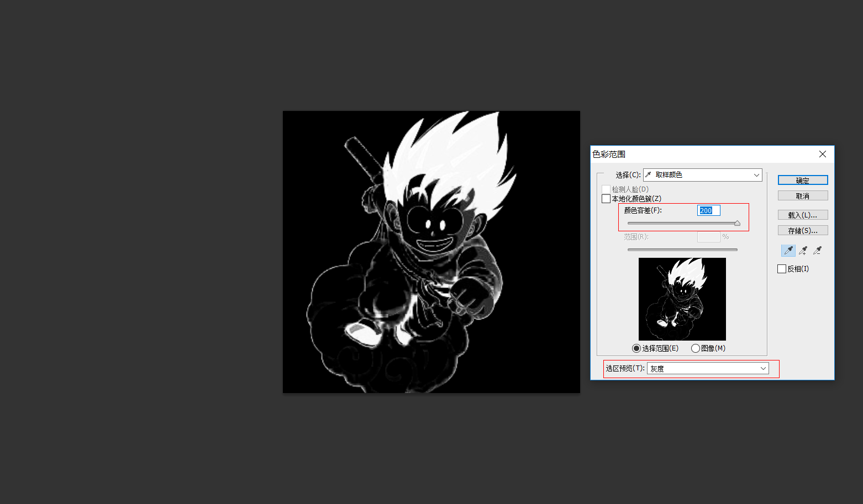Viewport: 863px width, 504px height.
Task: Open the 选区预览 dropdown showing 灰度
Action: point(708,368)
